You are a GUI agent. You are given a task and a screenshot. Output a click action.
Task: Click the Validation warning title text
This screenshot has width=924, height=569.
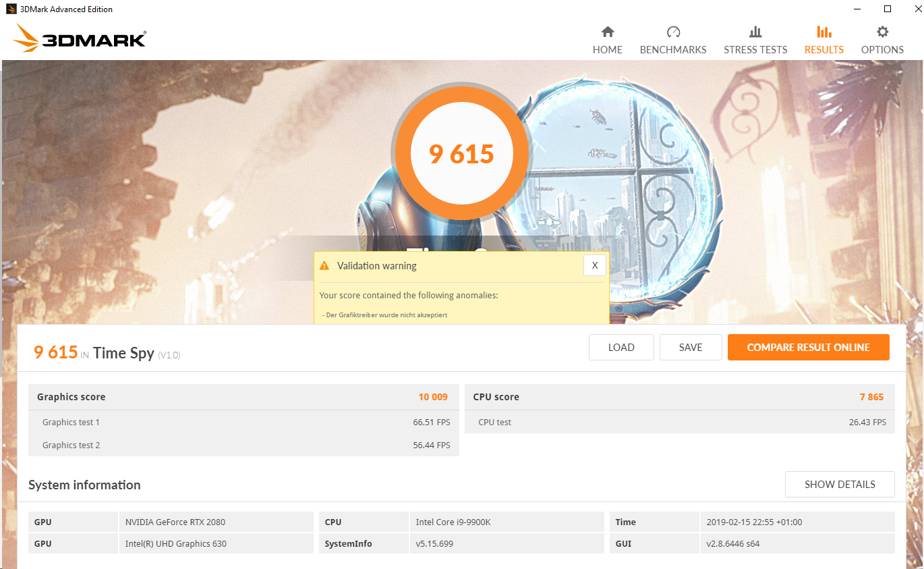coord(377,266)
